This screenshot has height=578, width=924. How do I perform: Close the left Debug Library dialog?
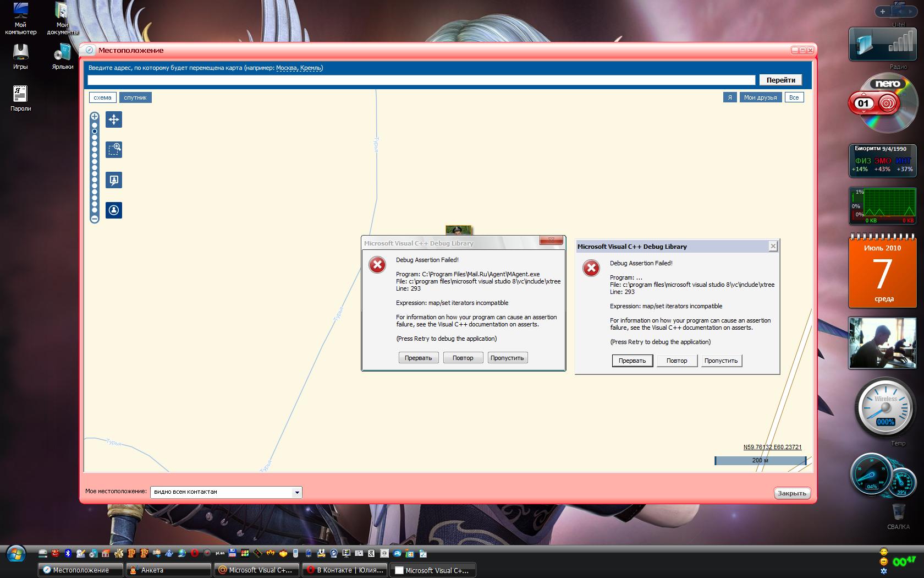[551, 240]
